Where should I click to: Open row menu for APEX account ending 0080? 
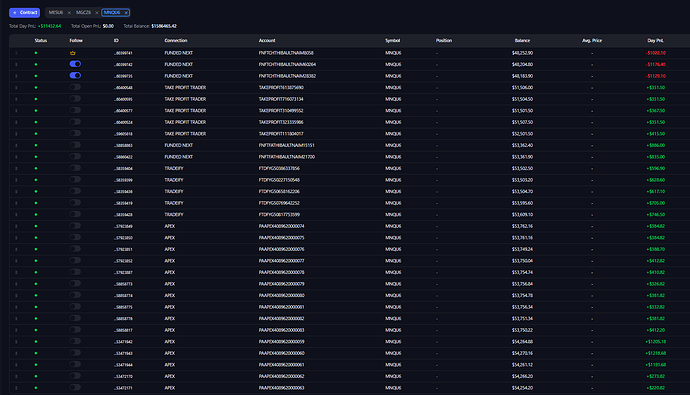[x=16, y=295]
